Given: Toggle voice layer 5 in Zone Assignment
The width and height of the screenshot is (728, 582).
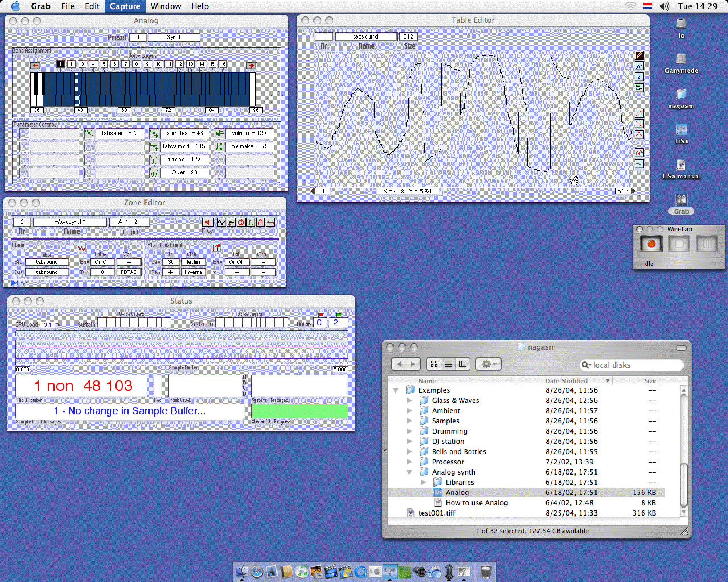Looking at the screenshot, I should (104, 64).
